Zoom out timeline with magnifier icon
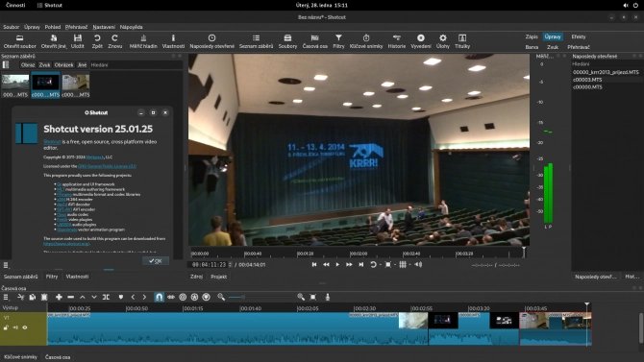644x362 pixels. click(x=221, y=297)
